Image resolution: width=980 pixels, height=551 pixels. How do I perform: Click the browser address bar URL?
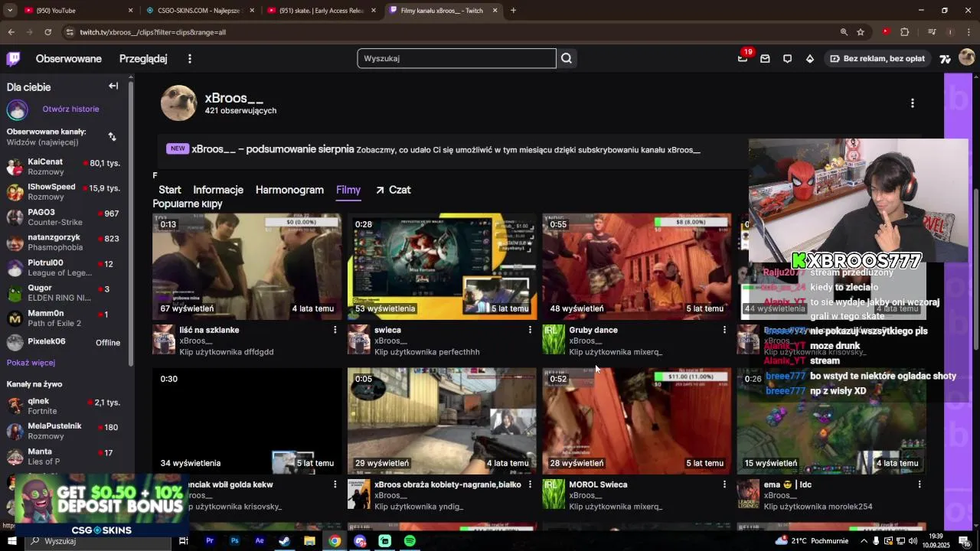[153, 32]
